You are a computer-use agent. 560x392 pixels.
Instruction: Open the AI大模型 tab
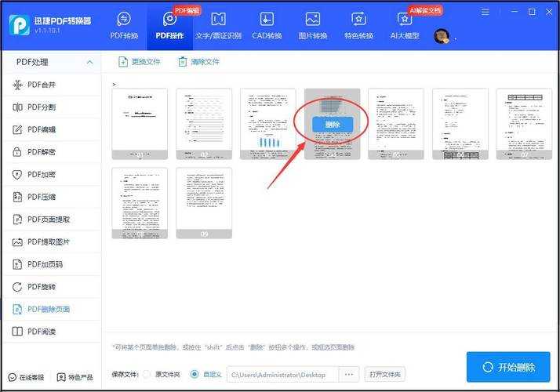(405, 26)
